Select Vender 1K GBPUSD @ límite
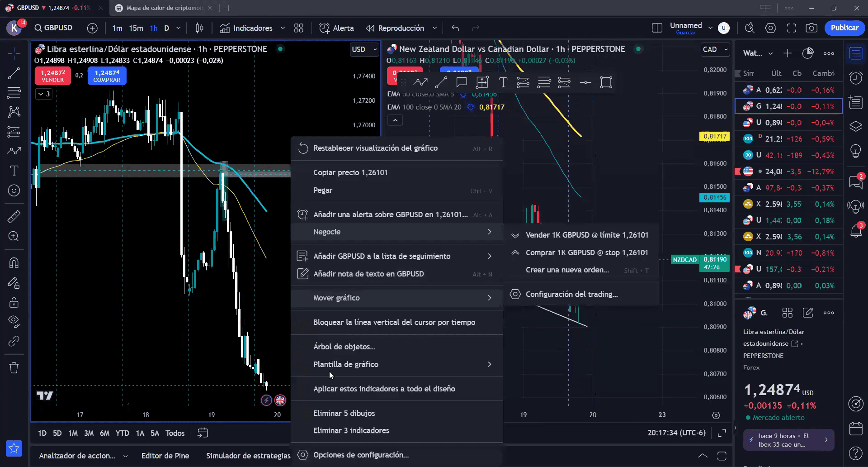The image size is (868, 467). (x=581, y=235)
